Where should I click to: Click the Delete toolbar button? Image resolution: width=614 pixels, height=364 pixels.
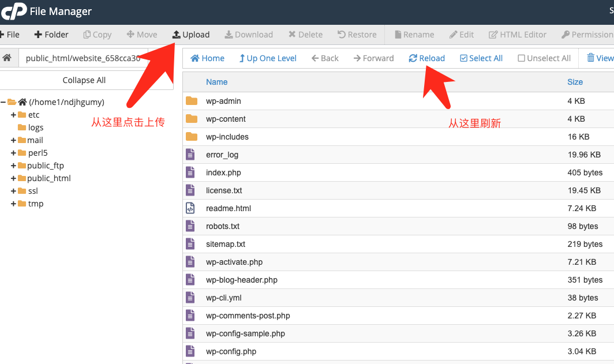coord(305,35)
